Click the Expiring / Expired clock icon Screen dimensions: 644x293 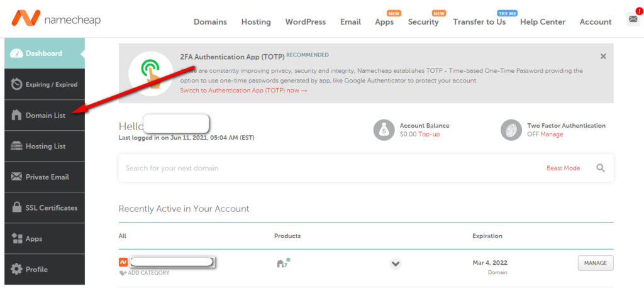[x=16, y=84]
